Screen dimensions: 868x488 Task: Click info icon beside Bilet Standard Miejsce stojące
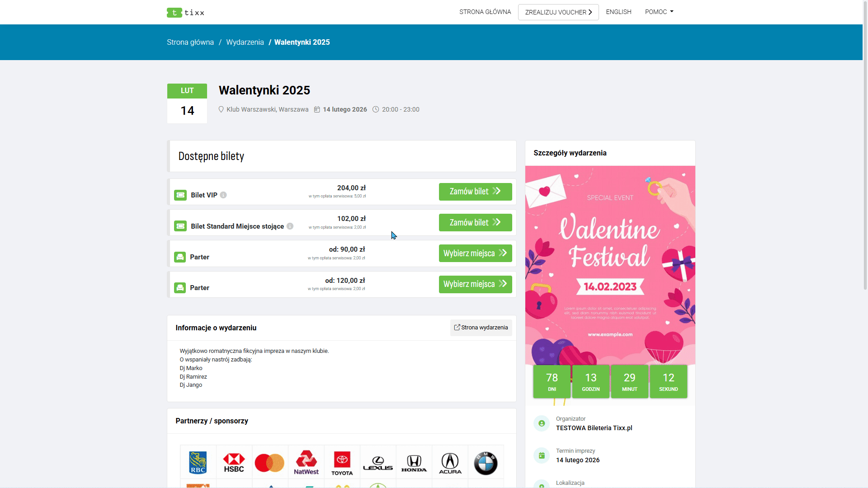(x=290, y=226)
